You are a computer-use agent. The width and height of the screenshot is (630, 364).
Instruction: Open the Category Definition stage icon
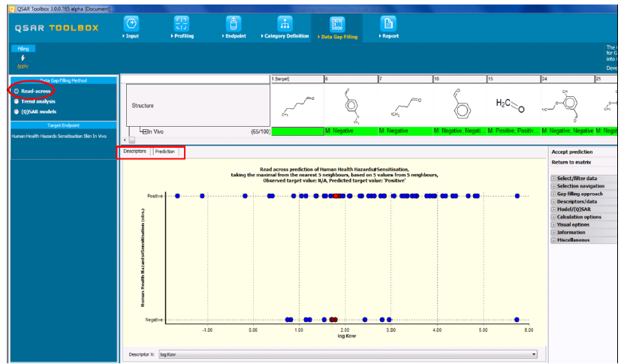(285, 24)
